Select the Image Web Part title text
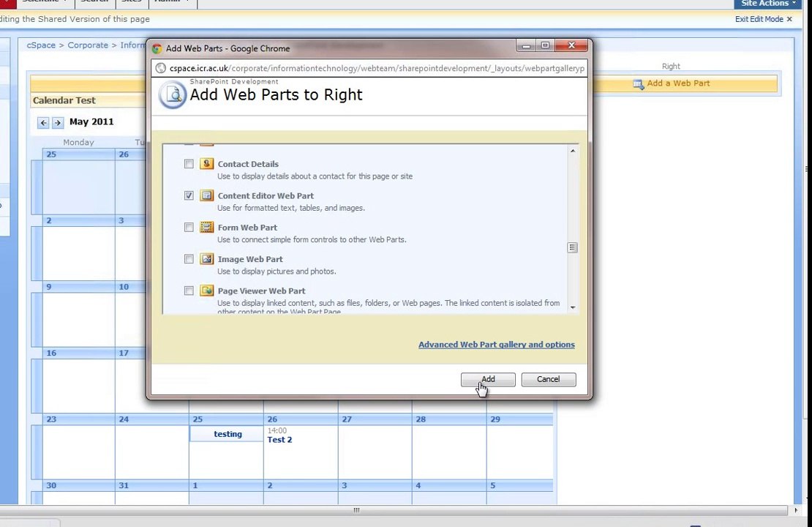Viewport: 812px width, 527px height. tap(250, 258)
